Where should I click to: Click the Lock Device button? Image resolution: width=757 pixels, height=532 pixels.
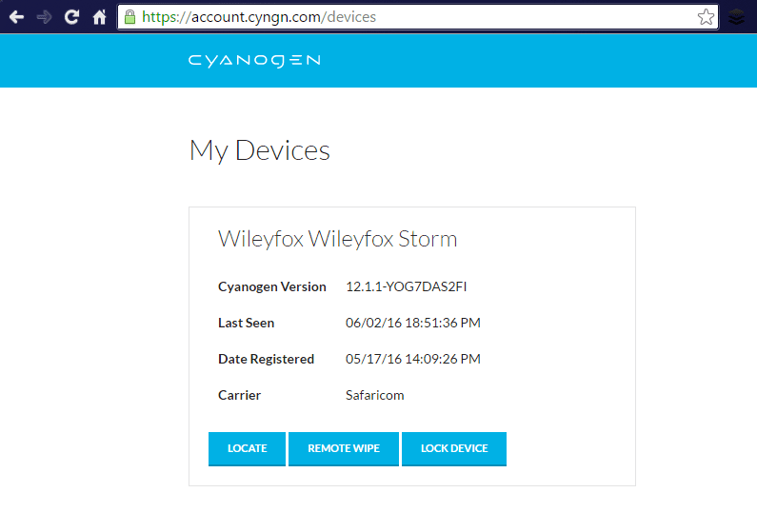click(x=454, y=448)
